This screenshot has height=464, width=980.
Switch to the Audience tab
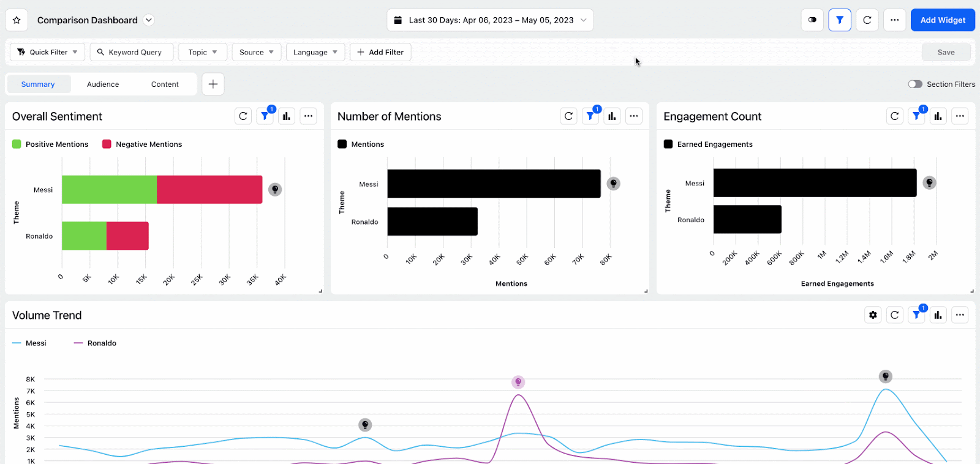coord(103,84)
